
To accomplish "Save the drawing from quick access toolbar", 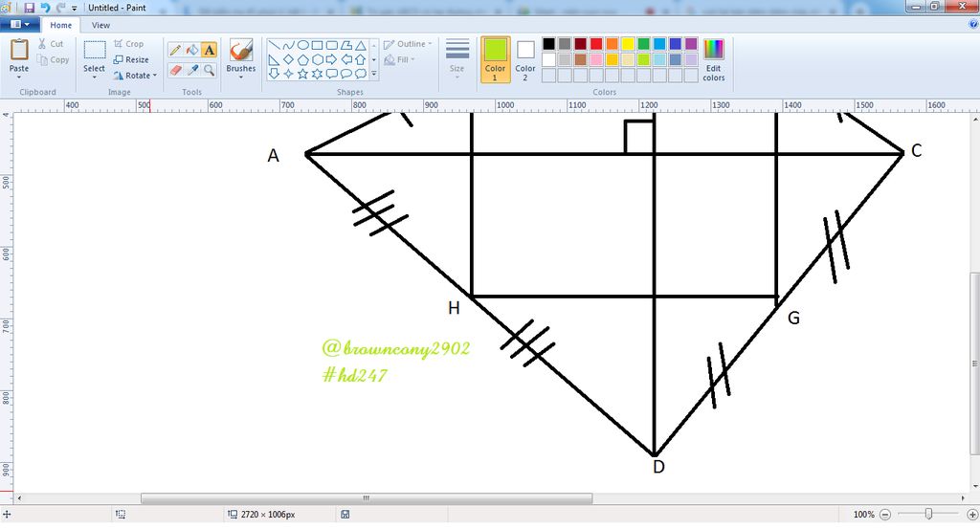I will [29, 8].
